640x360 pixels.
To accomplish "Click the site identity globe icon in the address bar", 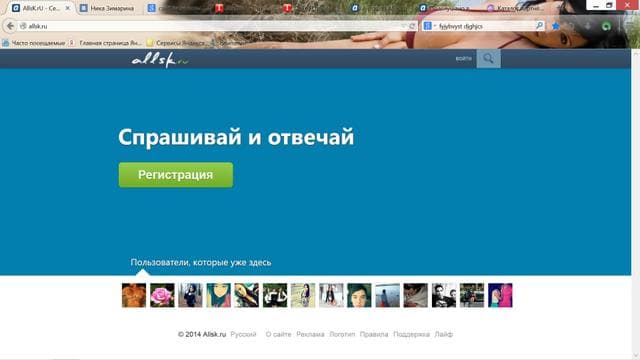I will point(23,26).
